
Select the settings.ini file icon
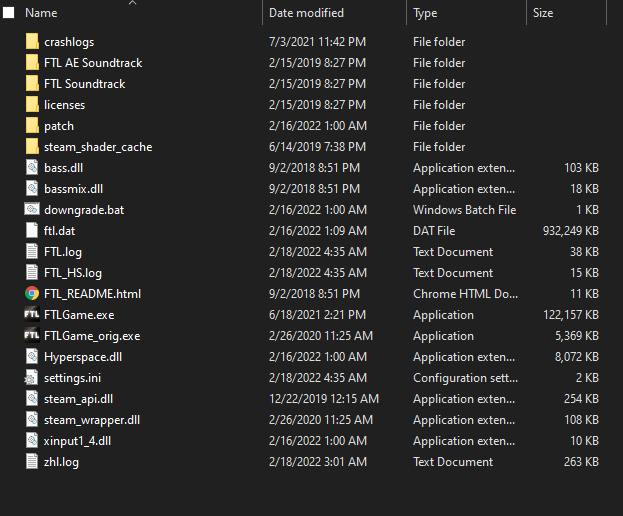pyautogui.click(x=32, y=378)
